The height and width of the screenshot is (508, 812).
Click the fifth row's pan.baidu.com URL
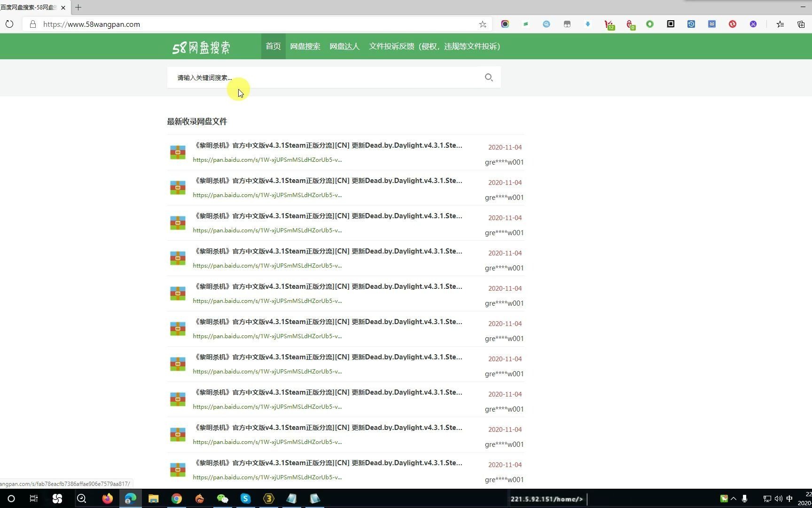tap(267, 301)
